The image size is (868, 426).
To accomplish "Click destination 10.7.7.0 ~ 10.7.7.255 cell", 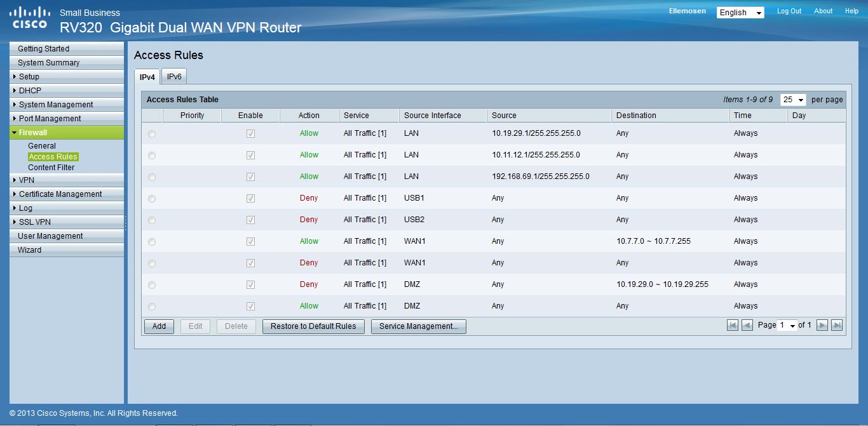I will pos(653,241).
